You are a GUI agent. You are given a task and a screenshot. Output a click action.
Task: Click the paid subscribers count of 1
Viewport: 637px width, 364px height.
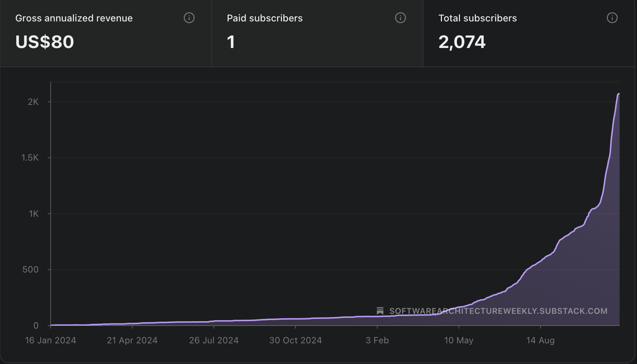click(231, 42)
